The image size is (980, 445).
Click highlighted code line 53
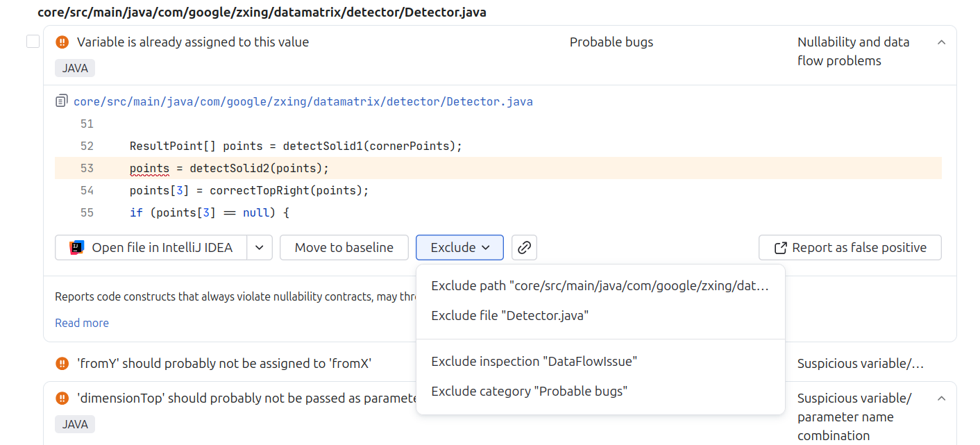coord(229,168)
